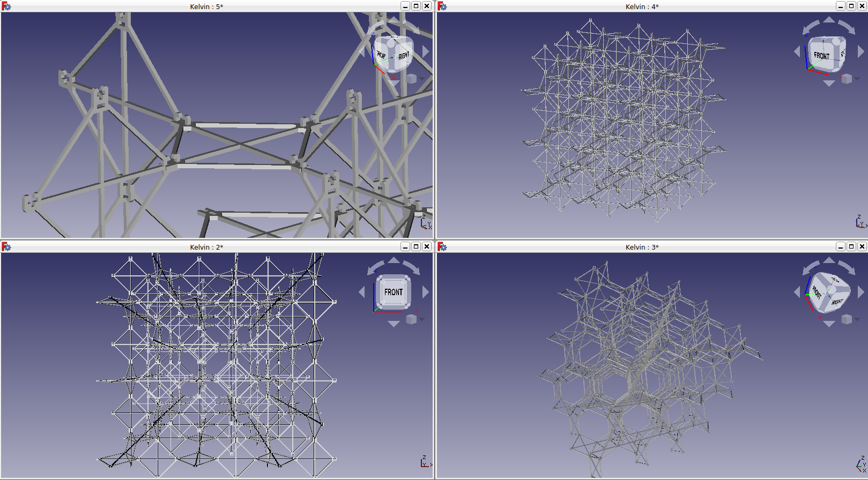
Task: Open FreeCAD window menu icon of Kelvin : 5
Action: coord(6,6)
